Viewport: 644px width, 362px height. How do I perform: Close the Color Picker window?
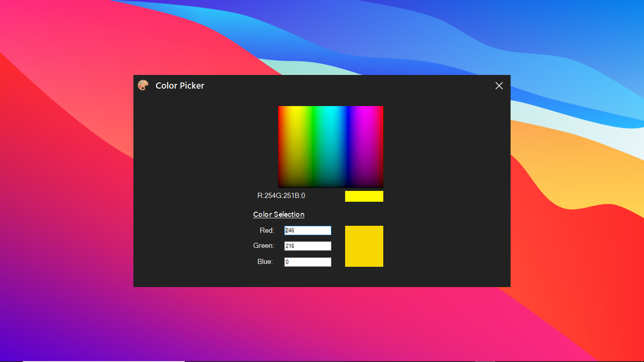pos(499,86)
